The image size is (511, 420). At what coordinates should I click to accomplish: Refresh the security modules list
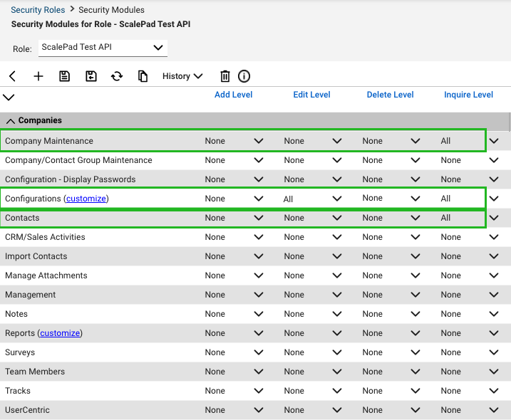click(x=117, y=76)
